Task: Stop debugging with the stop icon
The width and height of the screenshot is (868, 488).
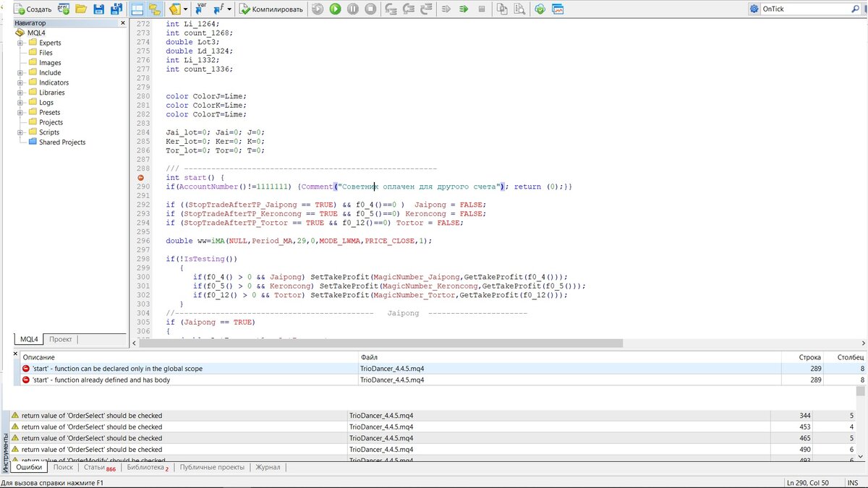Action: tap(370, 9)
